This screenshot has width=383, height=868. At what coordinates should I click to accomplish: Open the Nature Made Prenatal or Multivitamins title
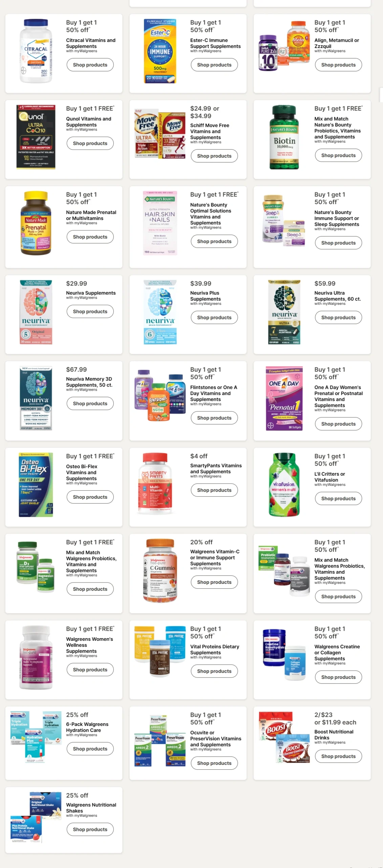(x=91, y=215)
